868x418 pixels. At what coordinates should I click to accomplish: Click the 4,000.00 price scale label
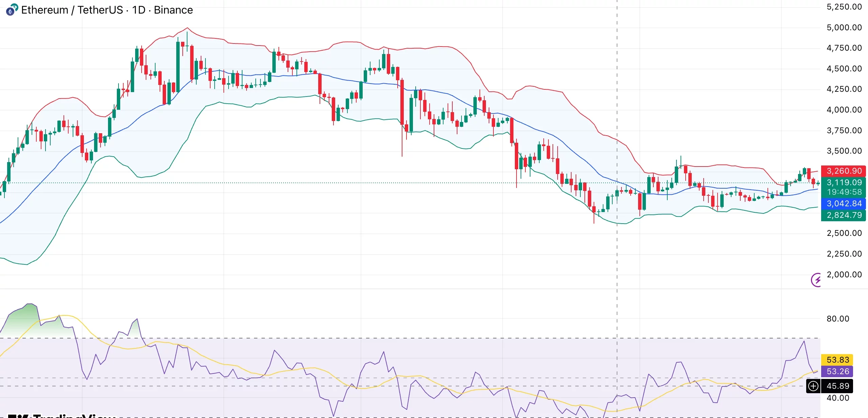click(x=844, y=110)
